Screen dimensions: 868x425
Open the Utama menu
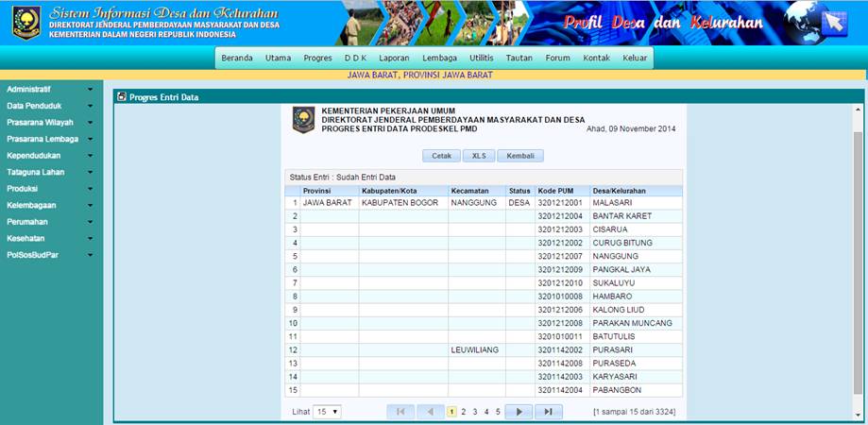pyautogui.click(x=278, y=58)
